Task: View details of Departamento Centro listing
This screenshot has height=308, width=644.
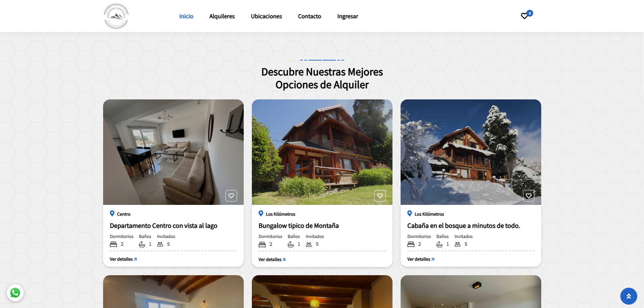Action: [123, 259]
